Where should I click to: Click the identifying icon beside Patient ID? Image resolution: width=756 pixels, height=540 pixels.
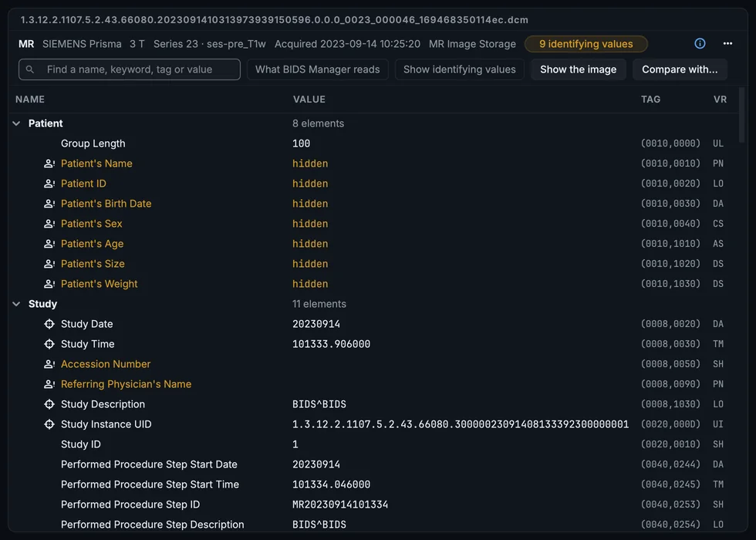[x=49, y=184]
